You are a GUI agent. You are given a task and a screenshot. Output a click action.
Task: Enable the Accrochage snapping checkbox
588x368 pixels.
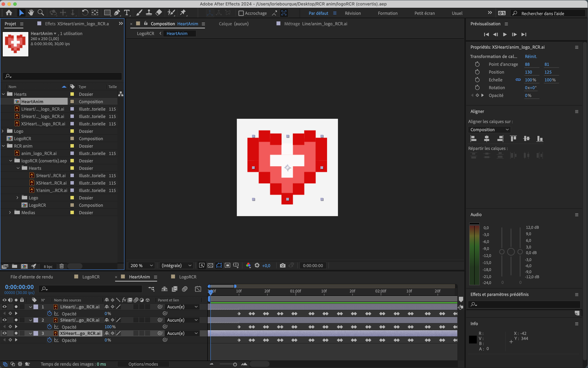click(x=241, y=13)
